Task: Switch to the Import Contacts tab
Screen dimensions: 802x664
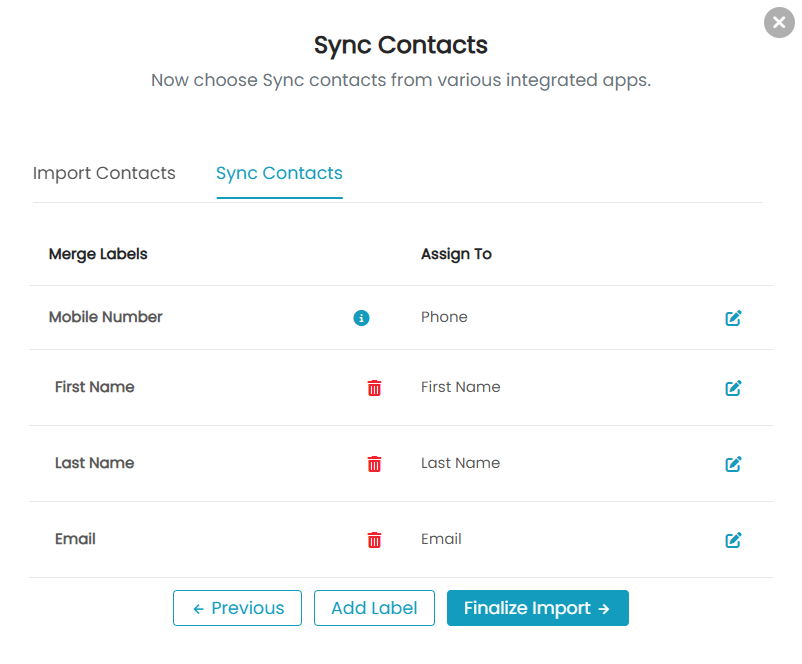Action: tap(104, 173)
